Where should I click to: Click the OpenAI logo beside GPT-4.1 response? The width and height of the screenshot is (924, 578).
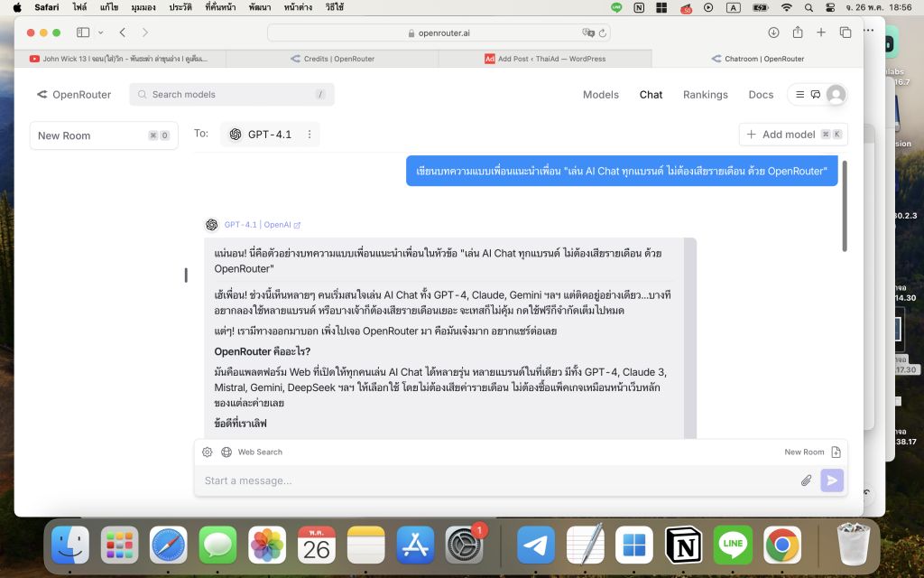point(211,225)
